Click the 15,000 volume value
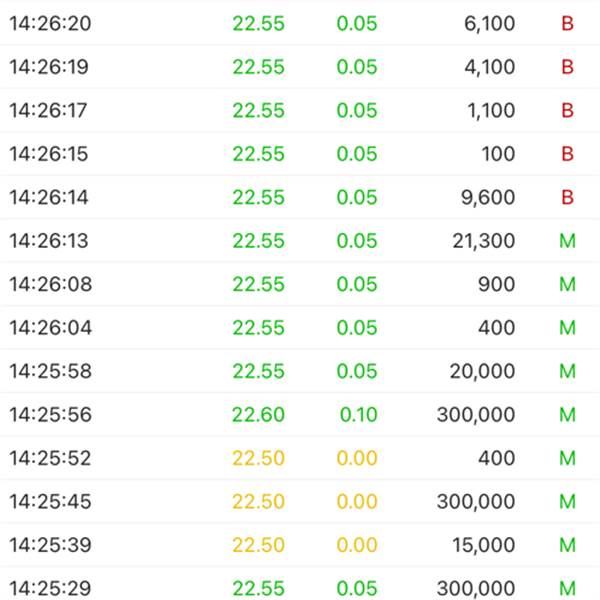The width and height of the screenshot is (600, 600). [x=484, y=545]
